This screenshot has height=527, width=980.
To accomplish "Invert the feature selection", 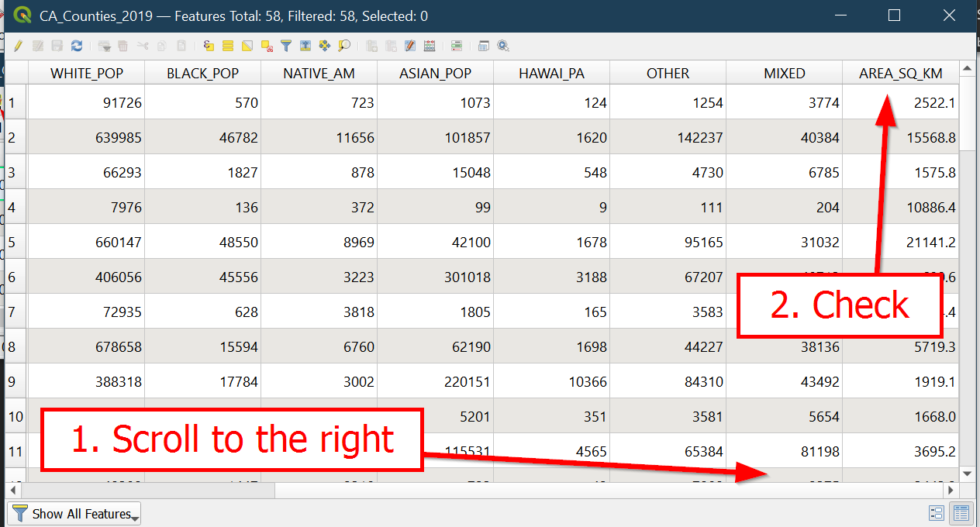I will (247, 46).
